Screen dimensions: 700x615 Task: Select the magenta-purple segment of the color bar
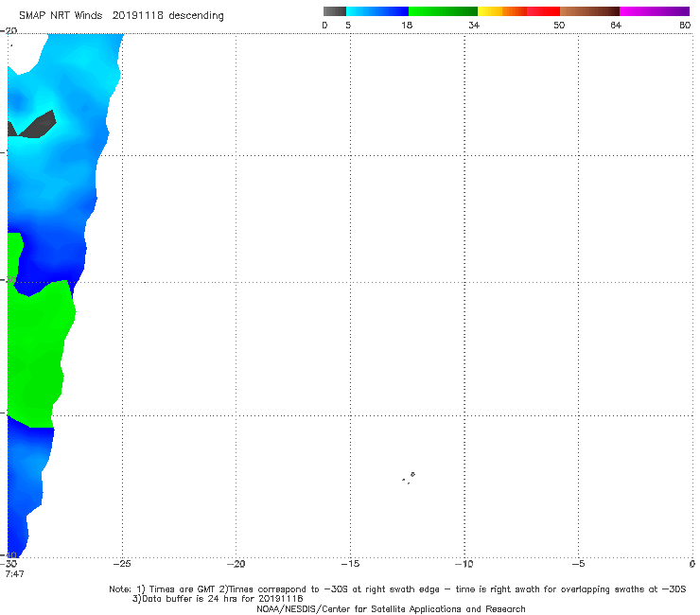point(655,11)
